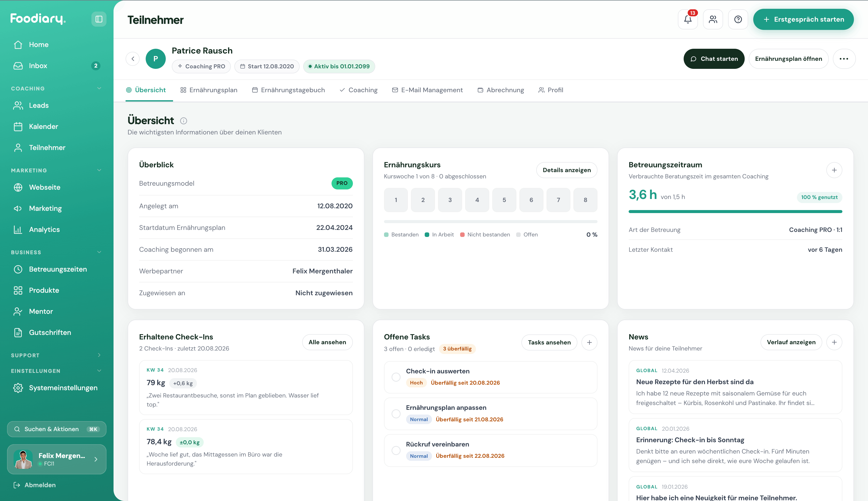
Task: Click the Mentor user-check icon
Action: coord(18,311)
